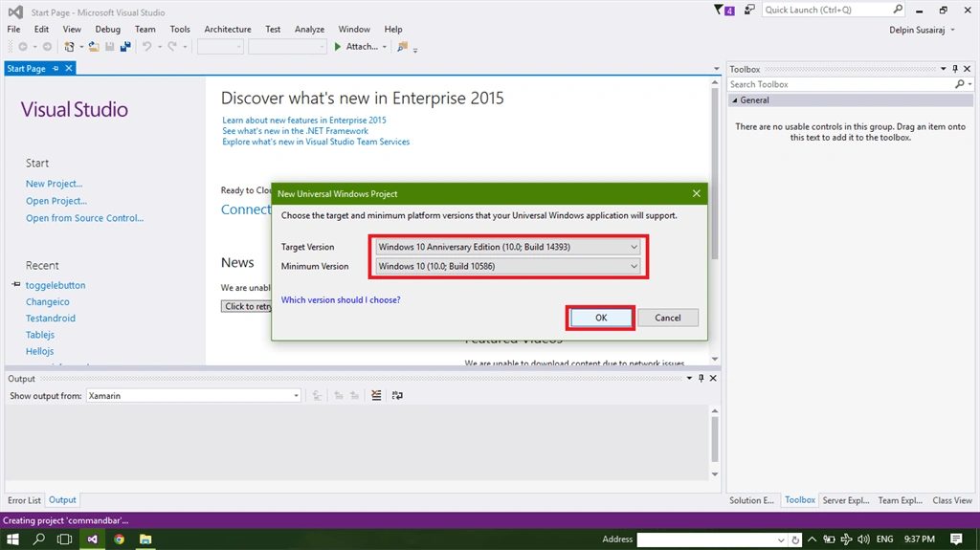Click Open from Source Control... link
980x550 pixels.
point(84,218)
